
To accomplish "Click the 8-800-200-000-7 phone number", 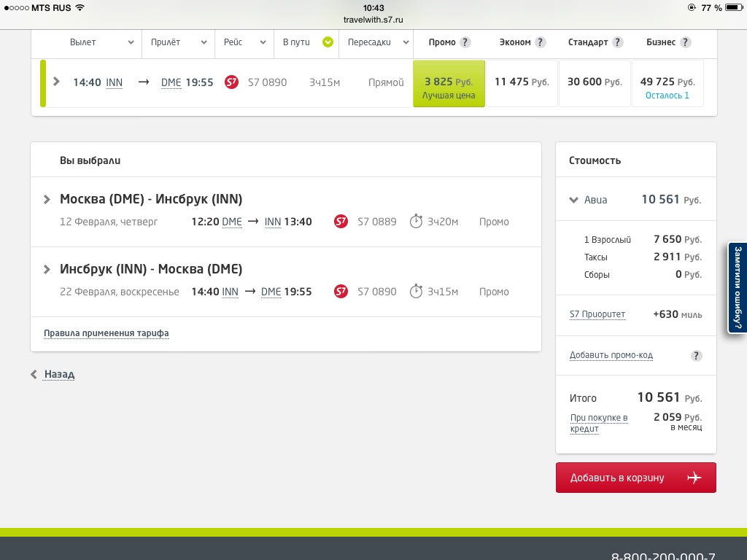I will [x=663, y=556].
